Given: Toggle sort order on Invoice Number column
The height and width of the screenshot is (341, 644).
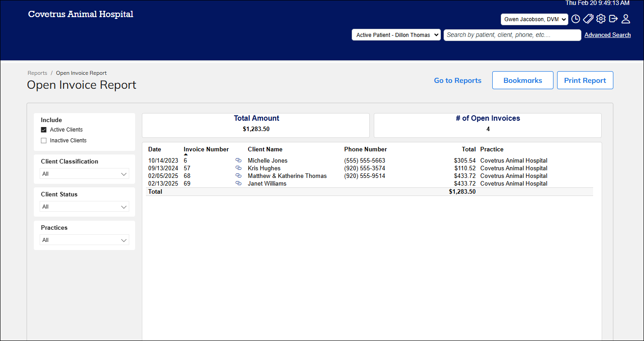Looking at the screenshot, I should (x=206, y=149).
